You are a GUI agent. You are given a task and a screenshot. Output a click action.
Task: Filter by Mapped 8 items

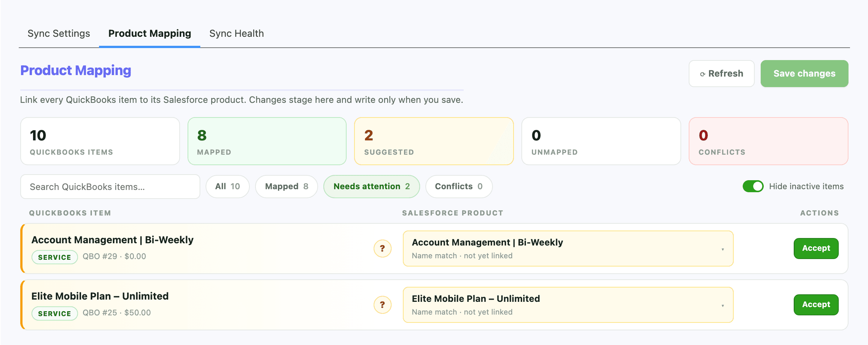(287, 187)
